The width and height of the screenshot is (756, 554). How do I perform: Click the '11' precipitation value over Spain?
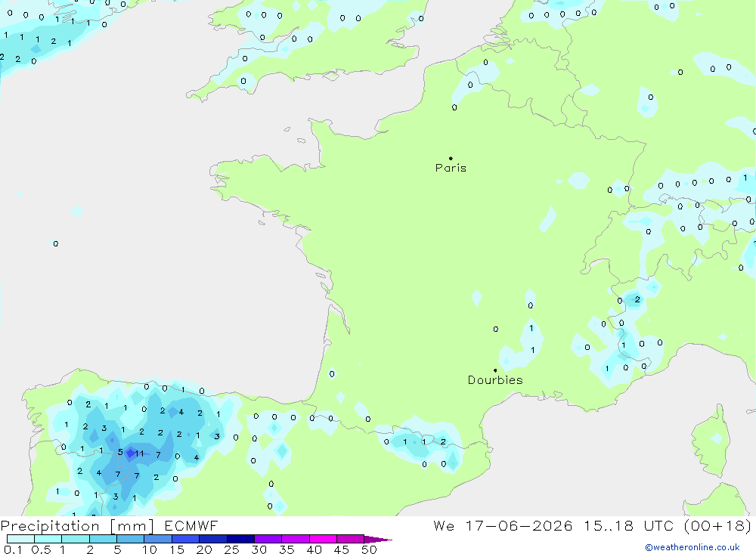(139, 453)
